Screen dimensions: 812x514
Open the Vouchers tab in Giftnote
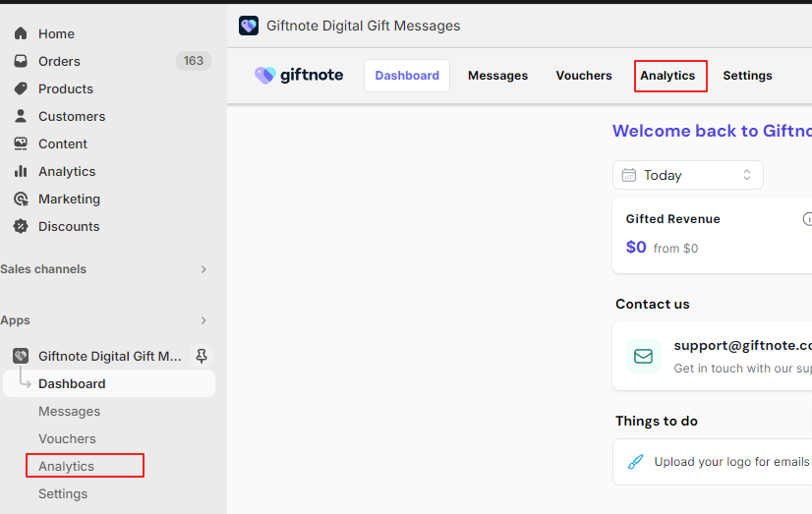click(x=584, y=76)
